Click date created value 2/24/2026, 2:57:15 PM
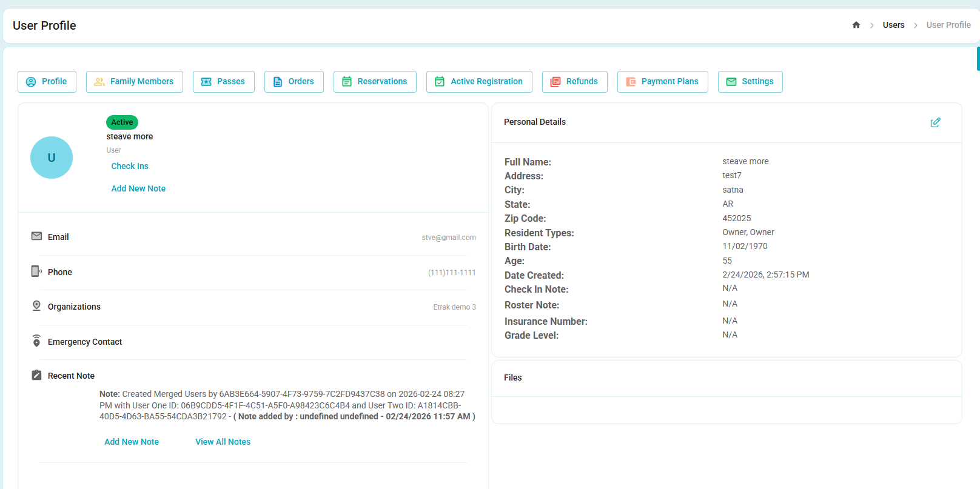The image size is (980, 489). (766, 274)
